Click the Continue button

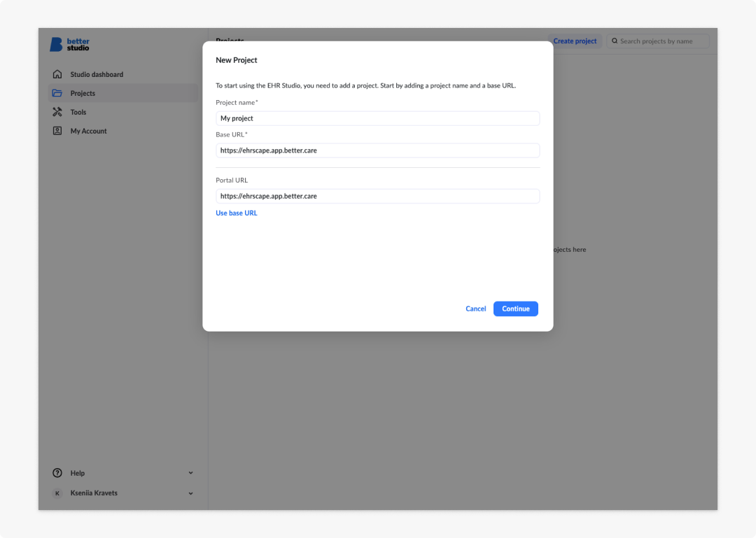(x=515, y=309)
